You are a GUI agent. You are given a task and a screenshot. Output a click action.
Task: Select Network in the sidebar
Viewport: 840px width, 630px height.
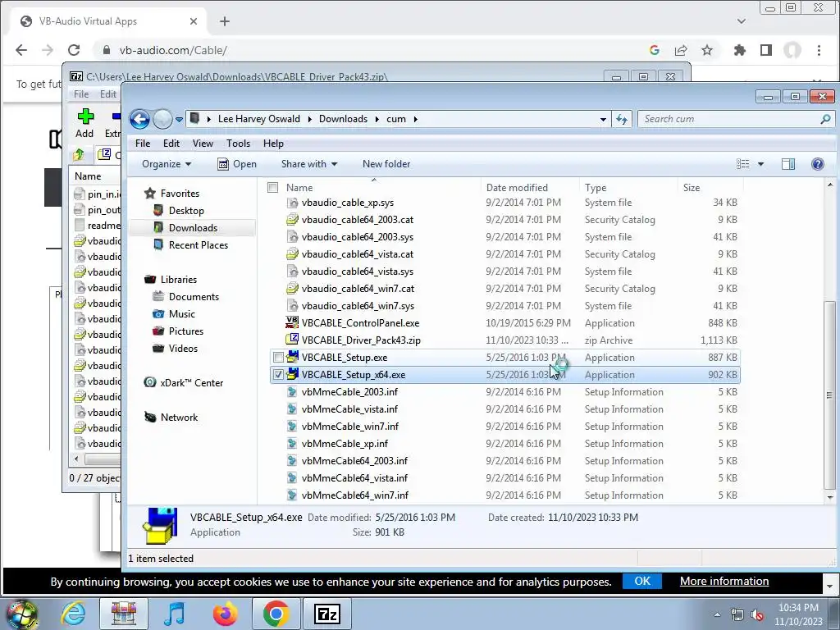tap(179, 418)
